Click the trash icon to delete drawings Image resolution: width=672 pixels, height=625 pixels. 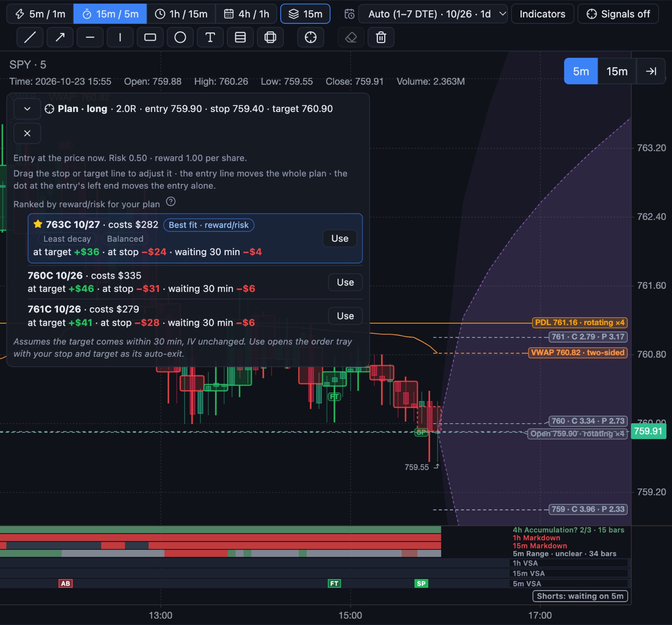(381, 37)
